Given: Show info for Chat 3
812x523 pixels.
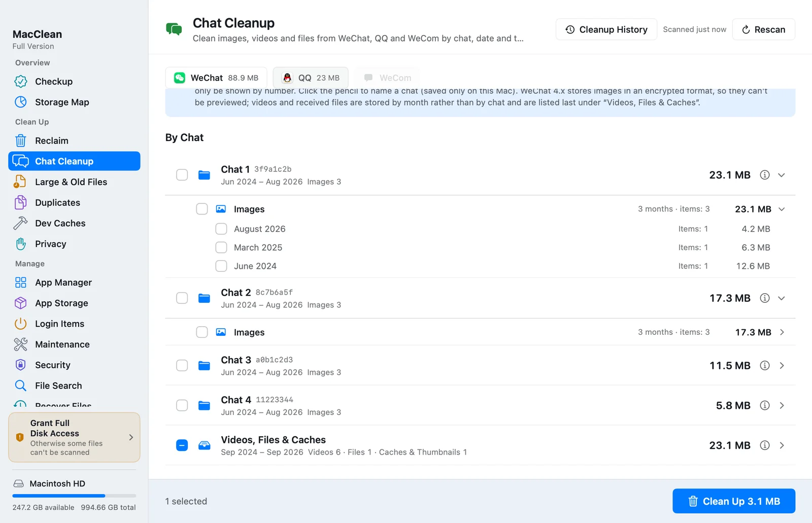Looking at the screenshot, I should (x=765, y=366).
